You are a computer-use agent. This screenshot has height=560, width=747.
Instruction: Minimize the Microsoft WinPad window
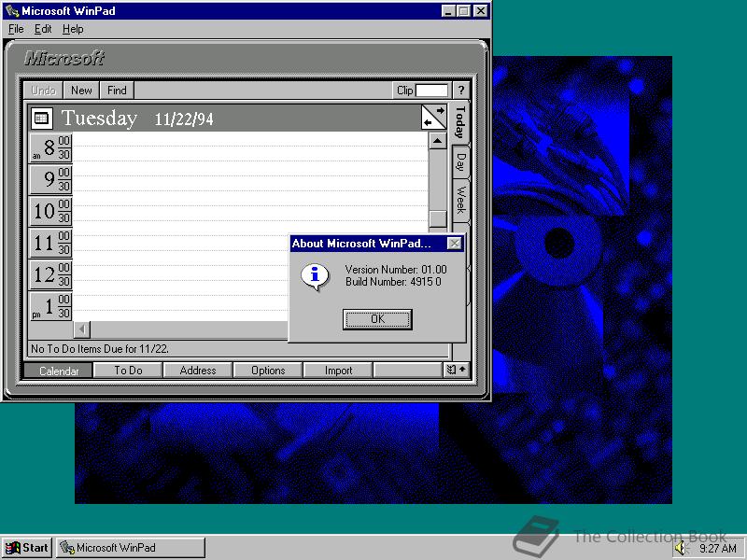coord(448,11)
